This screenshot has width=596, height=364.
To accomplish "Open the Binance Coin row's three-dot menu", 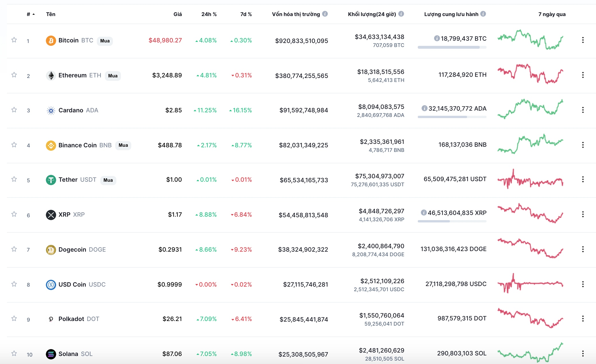I will click(x=583, y=145).
